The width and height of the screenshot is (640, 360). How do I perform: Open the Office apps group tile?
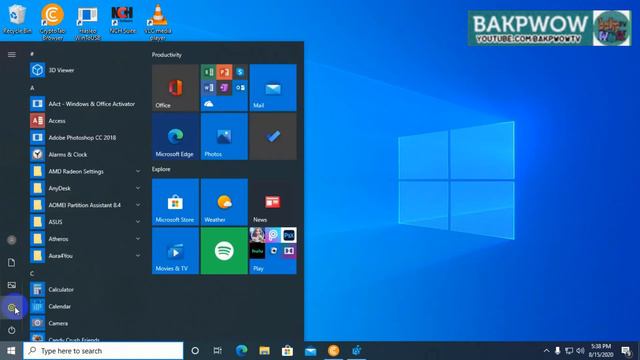pyautogui.click(x=224, y=88)
